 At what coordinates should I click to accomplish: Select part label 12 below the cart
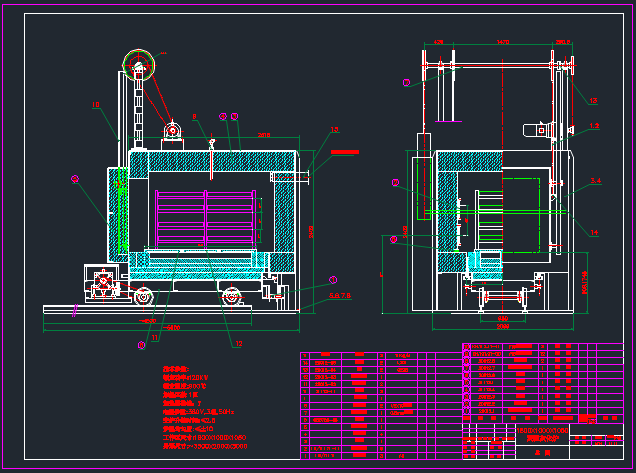coord(238,344)
